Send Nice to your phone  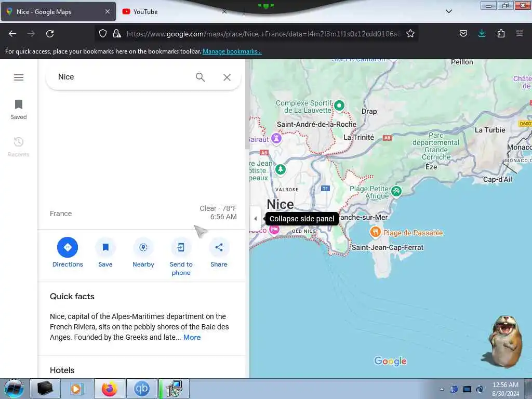point(181,257)
